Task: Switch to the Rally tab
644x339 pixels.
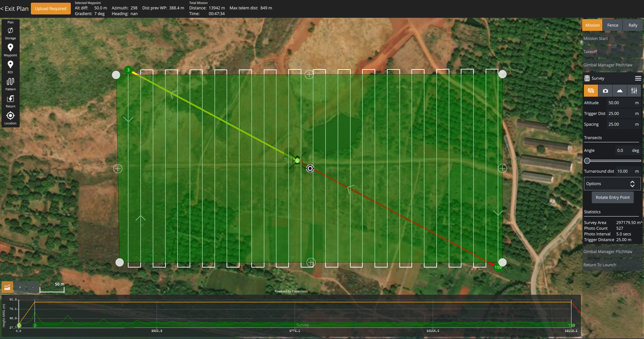Action: coord(633,25)
